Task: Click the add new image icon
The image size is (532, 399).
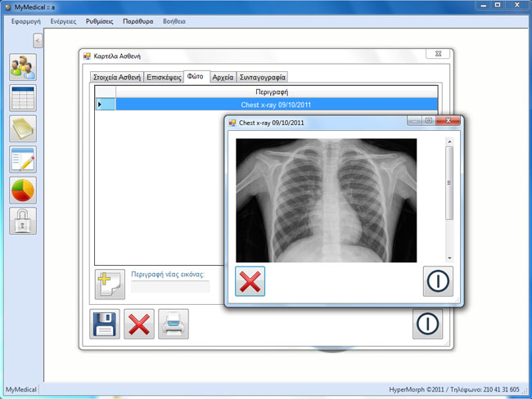Action: coord(110,284)
